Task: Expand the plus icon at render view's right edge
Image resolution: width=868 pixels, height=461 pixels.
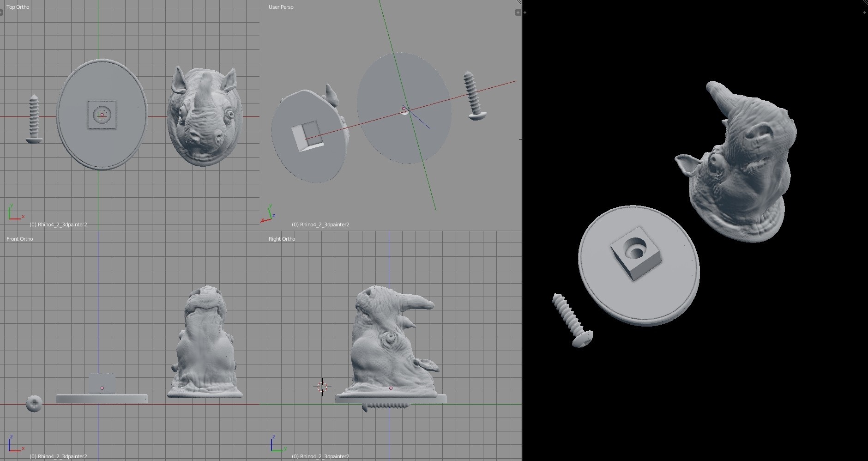Action: [x=864, y=12]
